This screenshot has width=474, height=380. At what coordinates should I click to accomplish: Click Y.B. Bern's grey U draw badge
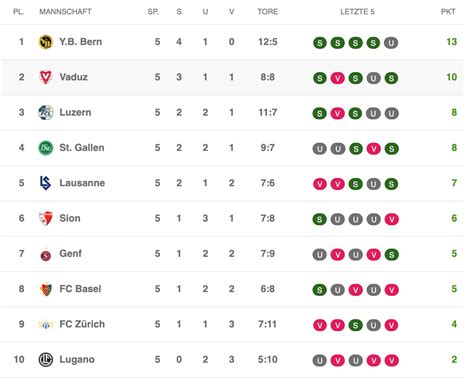tap(391, 43)
